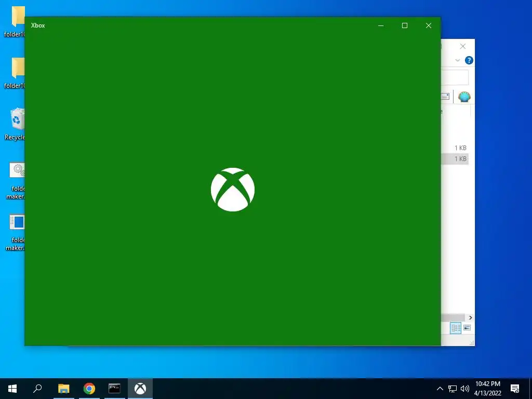
Task: Click the seashell icon in File Explorer
Action: pyautogui.click(x=464, y=97)
